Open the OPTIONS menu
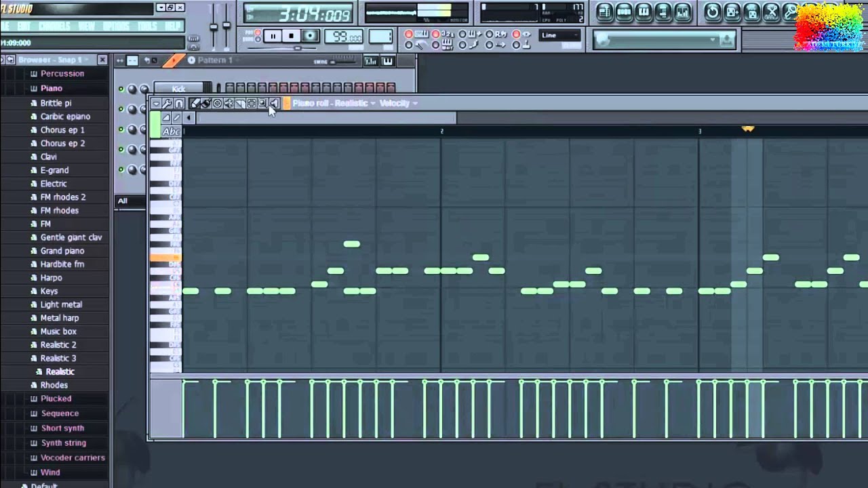 coord(117,26)
